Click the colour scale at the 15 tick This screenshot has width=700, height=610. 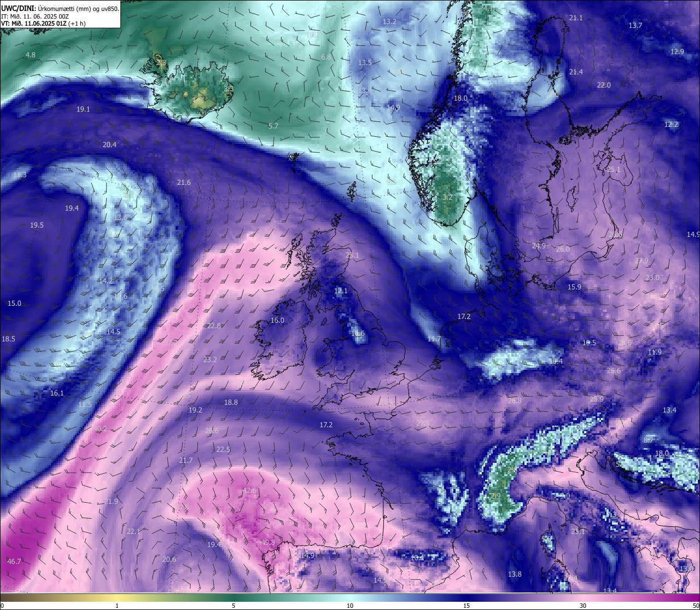[466, 606]
